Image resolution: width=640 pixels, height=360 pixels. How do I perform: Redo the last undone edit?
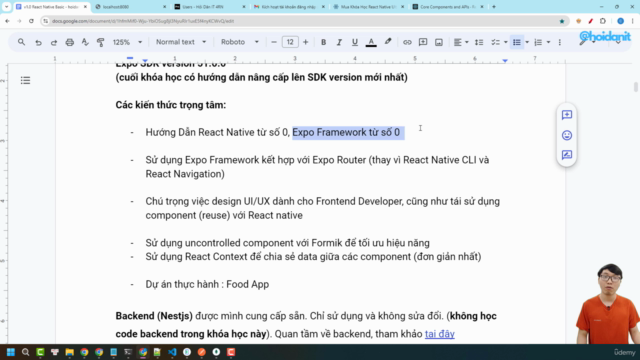pyautogui.click(x=54, y=42)
